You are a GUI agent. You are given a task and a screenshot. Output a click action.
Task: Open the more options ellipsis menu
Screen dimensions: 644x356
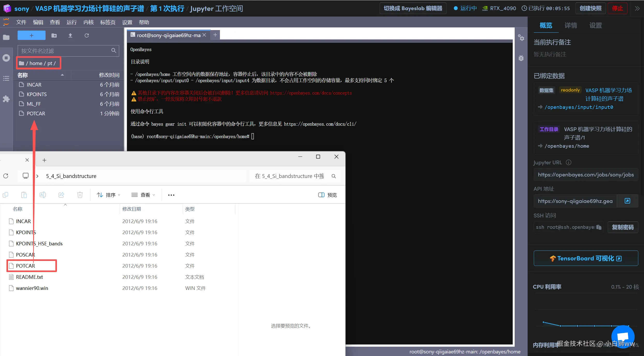point(171,195)
